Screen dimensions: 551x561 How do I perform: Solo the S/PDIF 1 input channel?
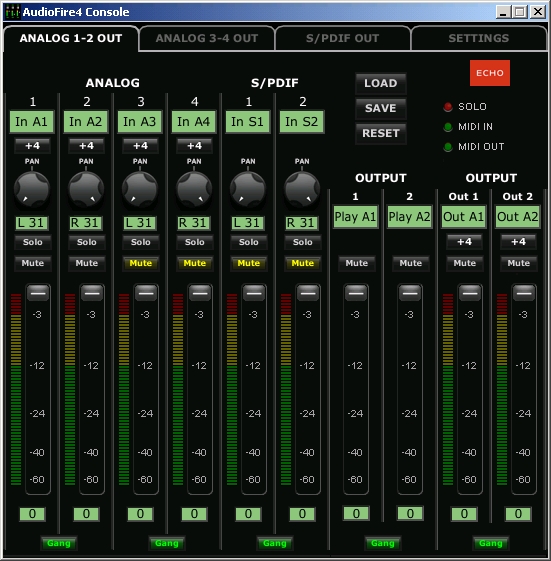tap(249, 242)
